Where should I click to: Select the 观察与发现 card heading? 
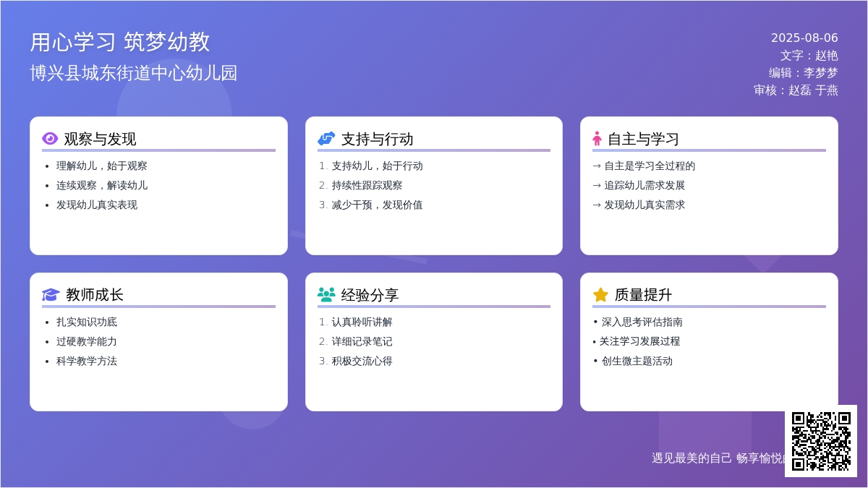(100, 139)
